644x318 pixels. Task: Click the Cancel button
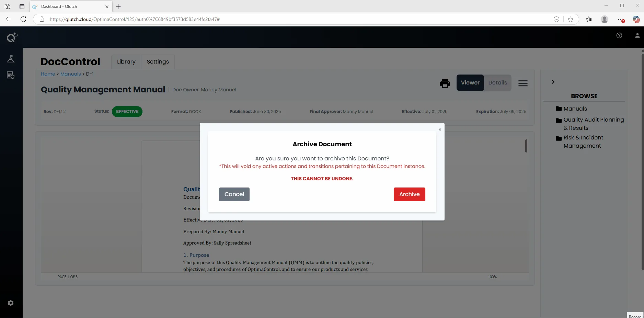point(234,194)
